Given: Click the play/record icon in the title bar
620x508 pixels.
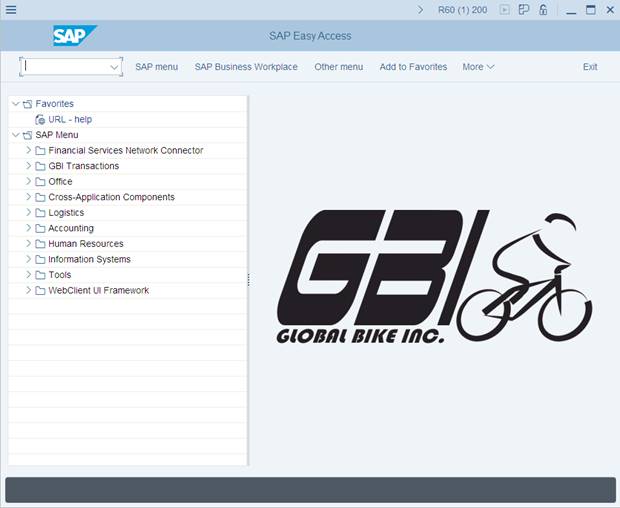Looking at the screenshot, I should tap(505, 10).
